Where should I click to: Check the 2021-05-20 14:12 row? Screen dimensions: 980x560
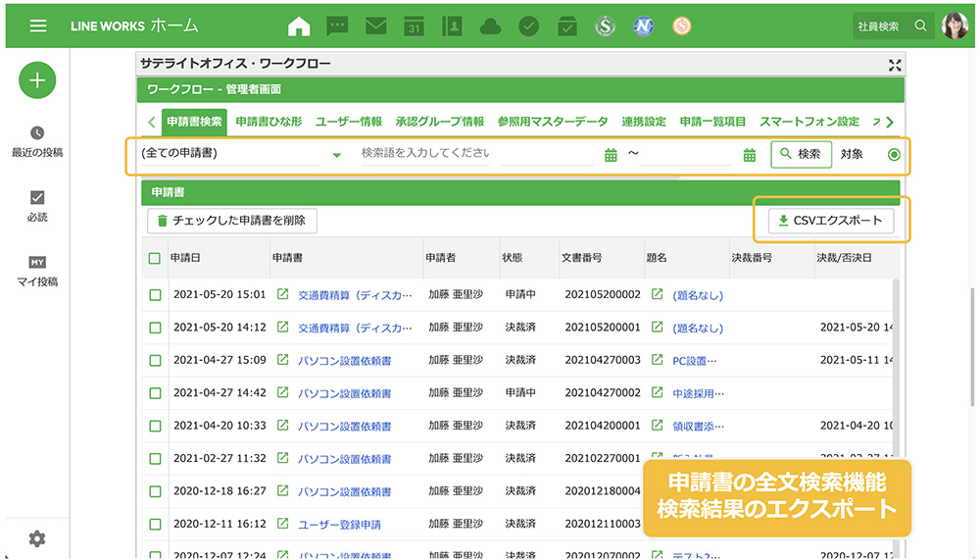point(155,328)
